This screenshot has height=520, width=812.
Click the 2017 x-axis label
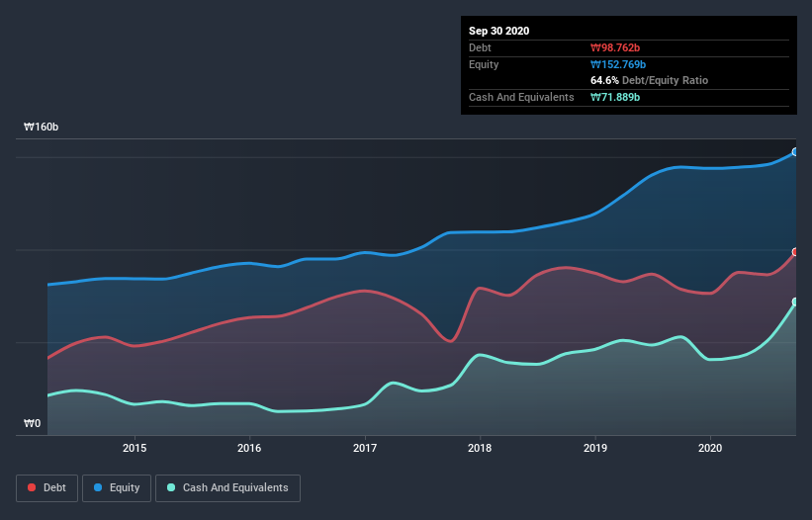tap(365, 448)
